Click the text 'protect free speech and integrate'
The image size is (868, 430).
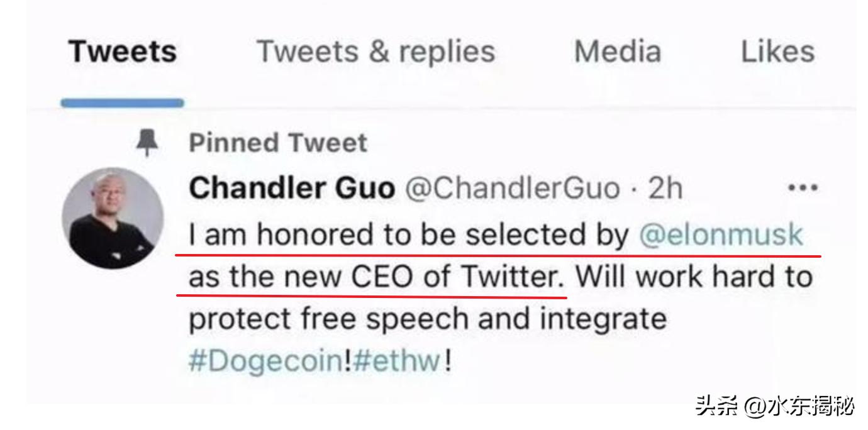coord(428,319)
